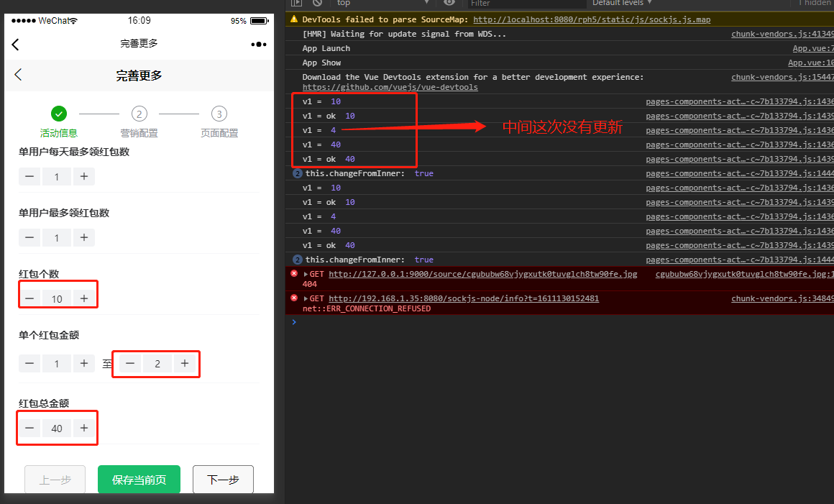Image resolution: width=834 pixels, height=504 pixels.
Task: Increase maximum 单个红包金额 with plus button
Action: click(x=185, y=364)
